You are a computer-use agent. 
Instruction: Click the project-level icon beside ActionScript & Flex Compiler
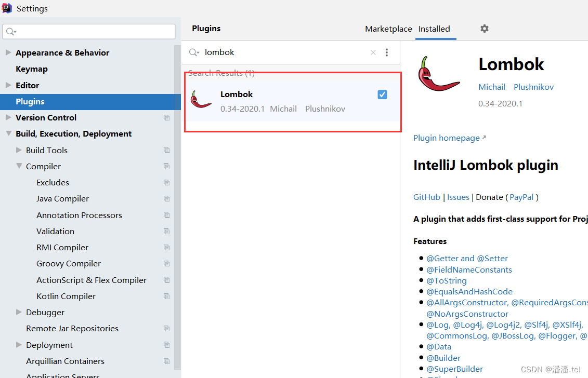(x=166, y=280)
